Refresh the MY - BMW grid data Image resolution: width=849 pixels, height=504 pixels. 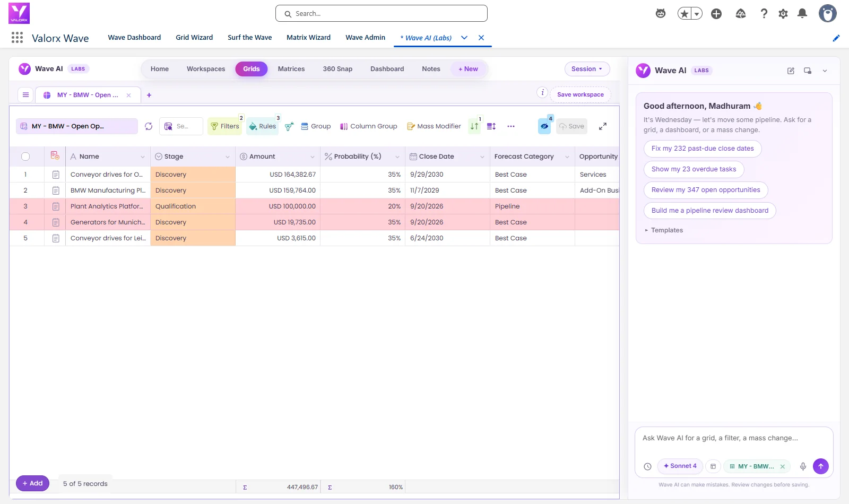[149, 126]
